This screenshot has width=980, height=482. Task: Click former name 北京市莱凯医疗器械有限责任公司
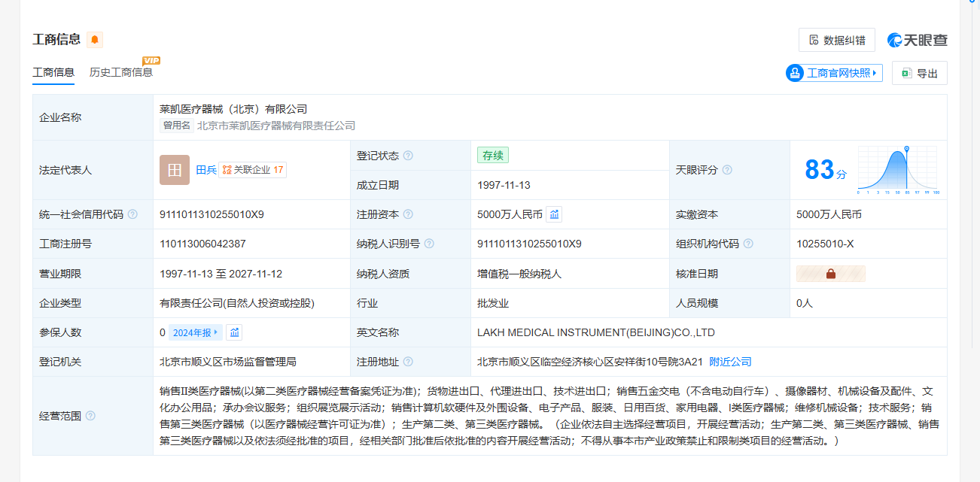click(x=276, y=126)
